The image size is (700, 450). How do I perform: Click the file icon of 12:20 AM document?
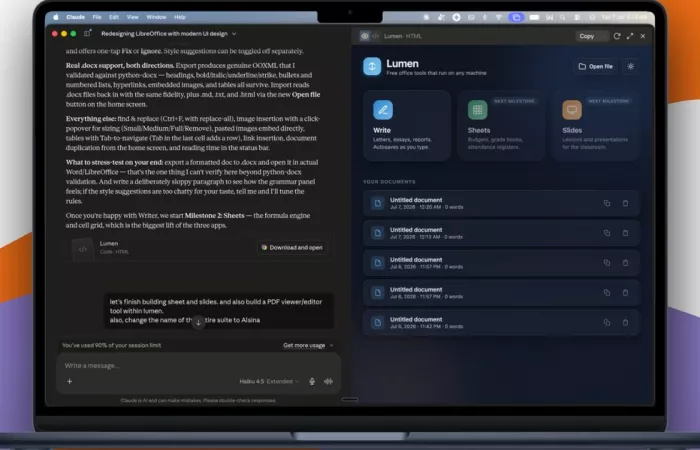378,203
